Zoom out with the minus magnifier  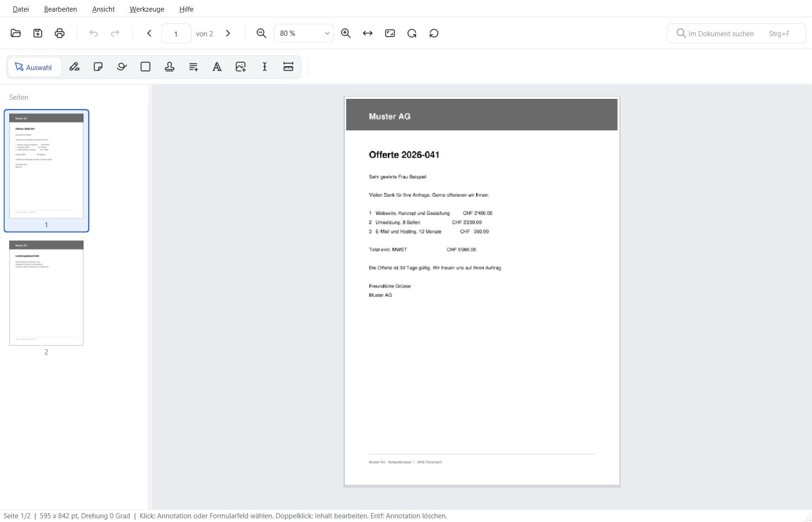pos(261,33)
